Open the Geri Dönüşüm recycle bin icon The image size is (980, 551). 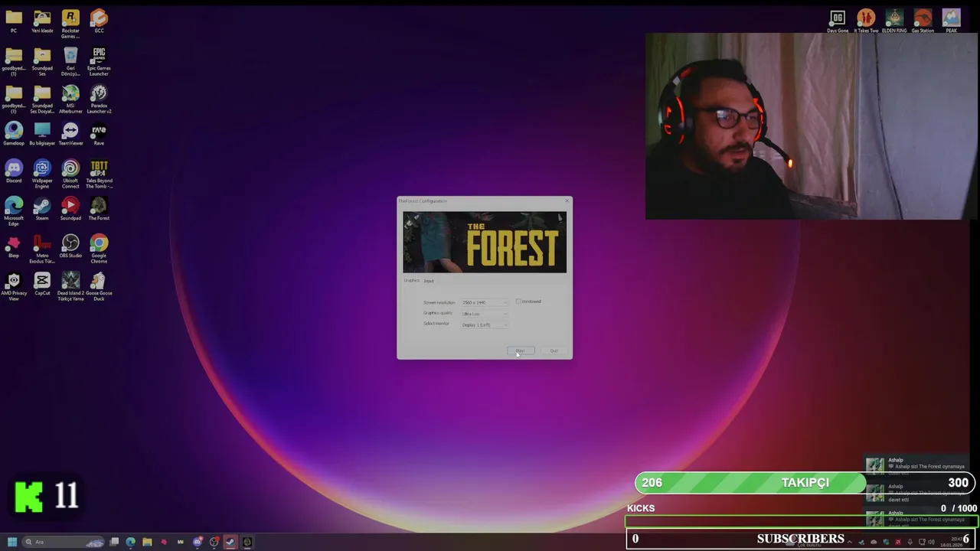coord(70,61)
